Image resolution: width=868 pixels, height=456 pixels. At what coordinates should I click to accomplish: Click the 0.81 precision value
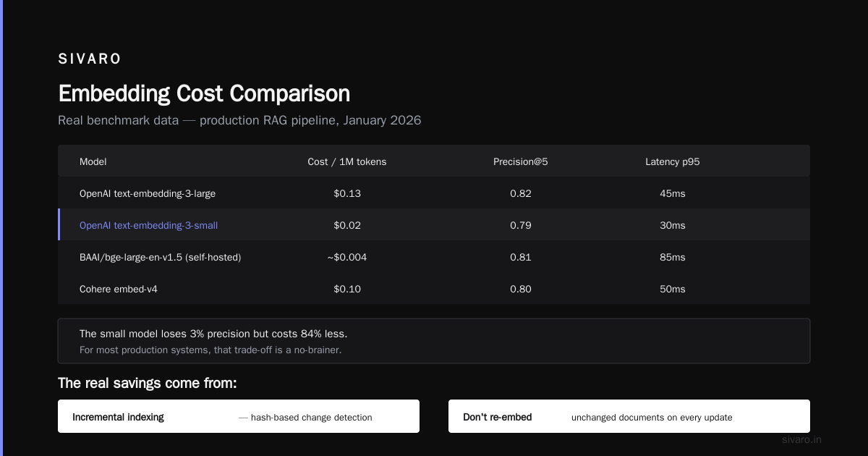click(521, 257)
